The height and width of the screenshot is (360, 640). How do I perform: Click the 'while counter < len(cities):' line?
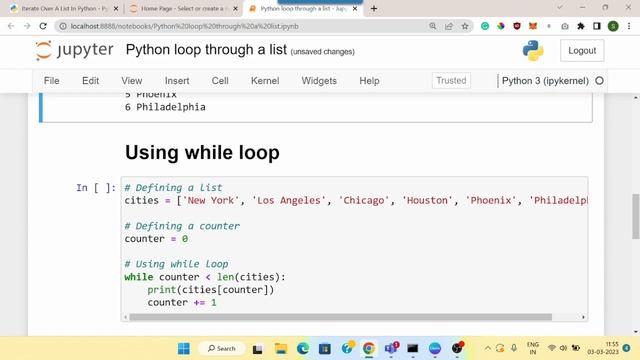click(x=205, y=277)
